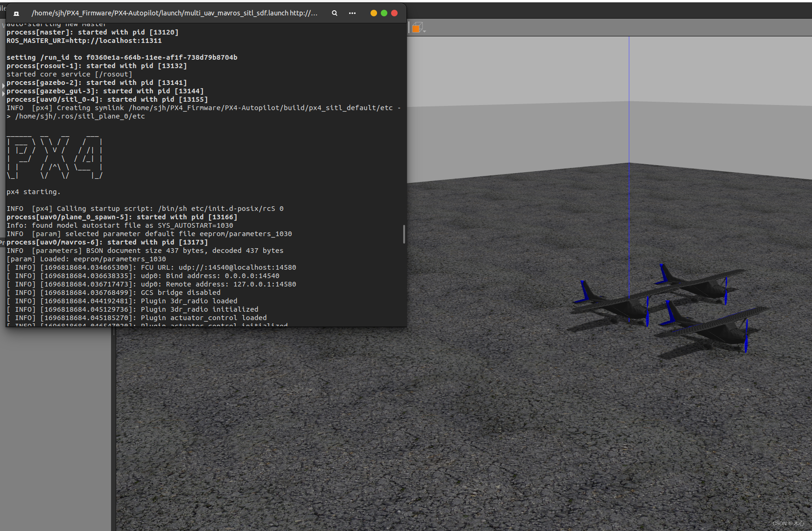Click the 'process[gazebo-2]: started with pid [13141]' line
The height and width of the screenshot is (531, 812).
coord(97,83)
